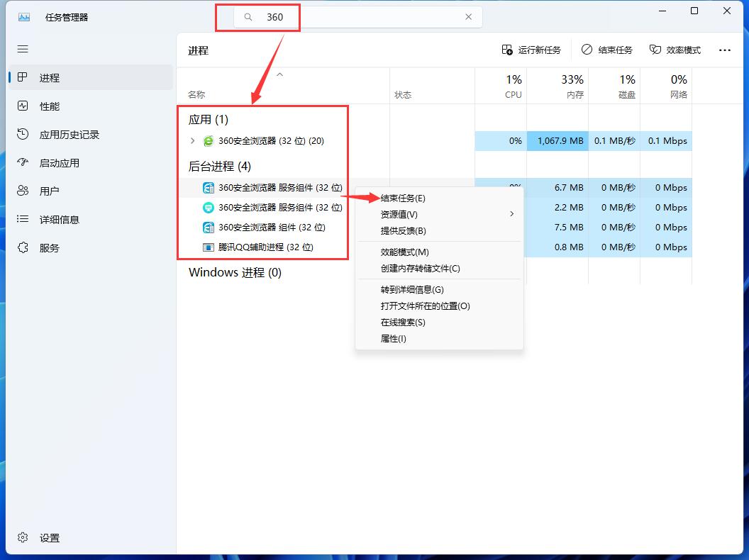Image resolution: width=749 pixels, height=560 pixels.
Task: Click the 0.1 MB/秒 disk cell
Action: (x=614, y=141)
